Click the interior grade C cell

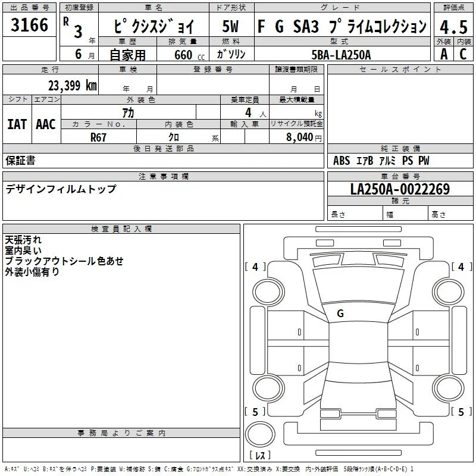point(464,54)
